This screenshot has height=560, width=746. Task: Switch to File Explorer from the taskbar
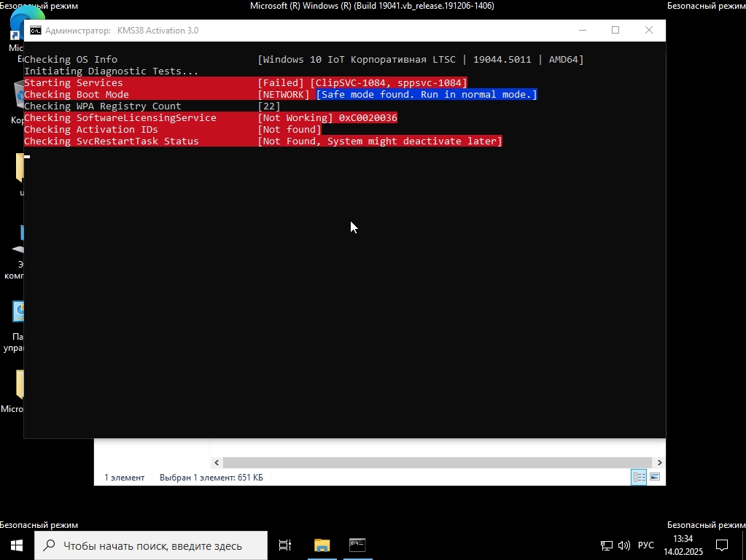pos(322,545)
